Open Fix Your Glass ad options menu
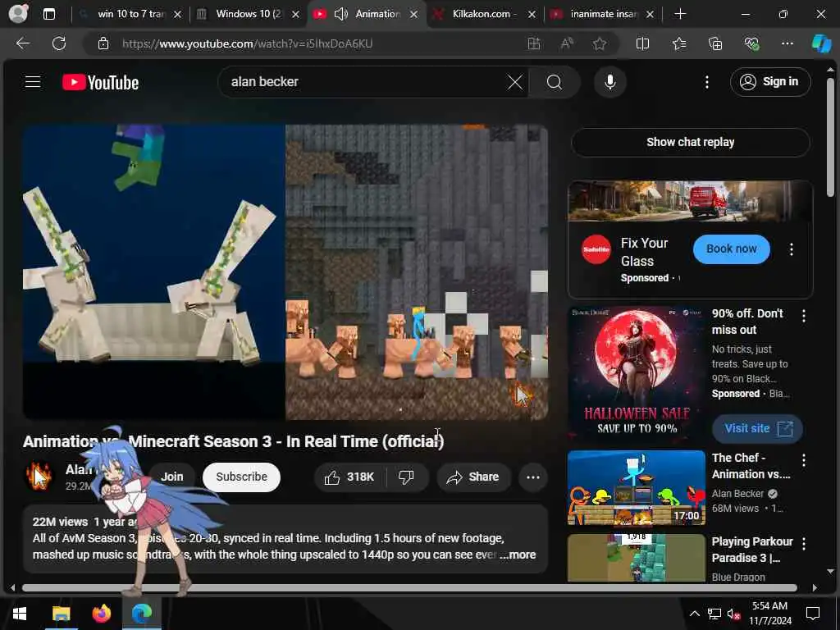Viewport: 840px width, 630px height. click(792, 249)
